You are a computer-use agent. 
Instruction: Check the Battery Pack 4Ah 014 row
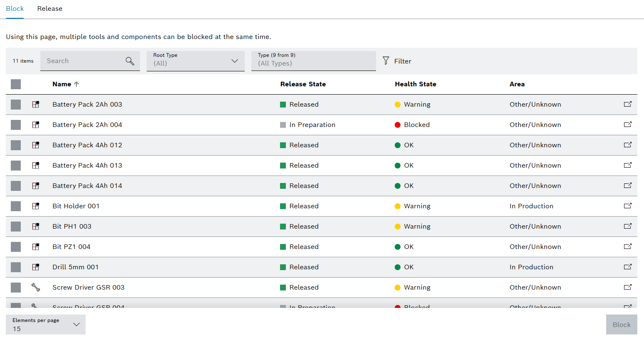tap(16, 186)
